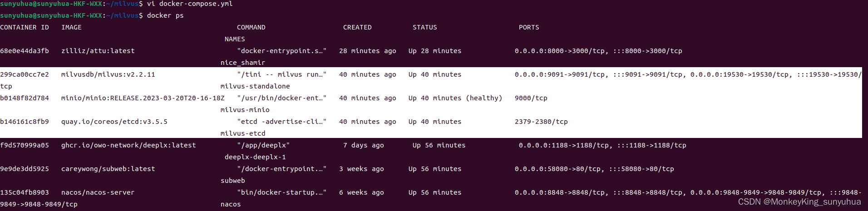Click the 1188->1188/tcp port mapping
Image resolution: width=868 pixels, height=211 pixels.
click(602, 145)
